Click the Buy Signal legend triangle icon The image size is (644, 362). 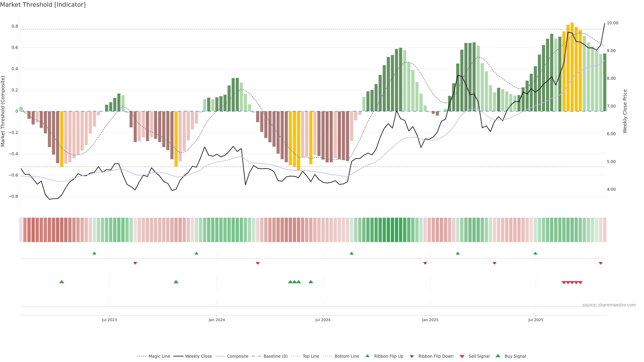point(498,356)
